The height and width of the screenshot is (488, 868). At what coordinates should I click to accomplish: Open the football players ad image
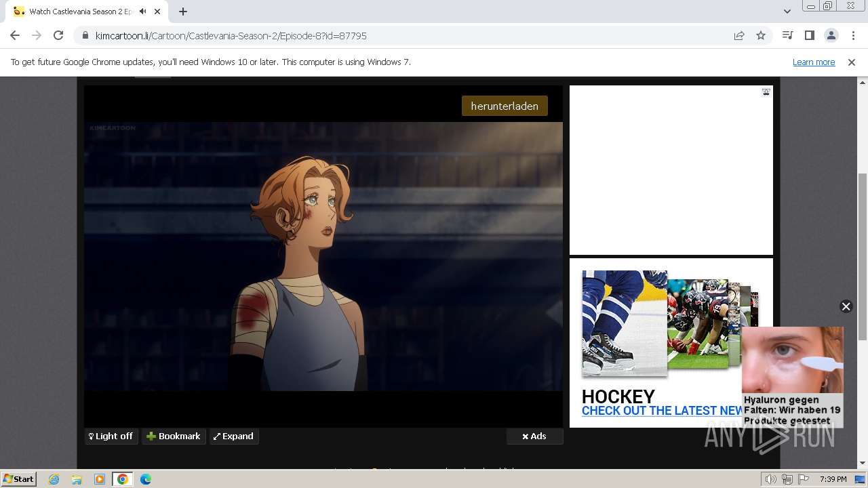pos(698,324)
